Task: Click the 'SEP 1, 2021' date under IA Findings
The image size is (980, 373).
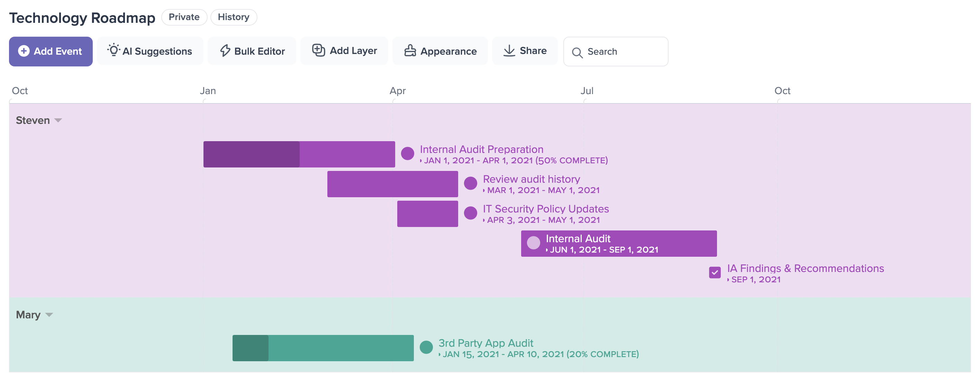Action: pos(756,280)
